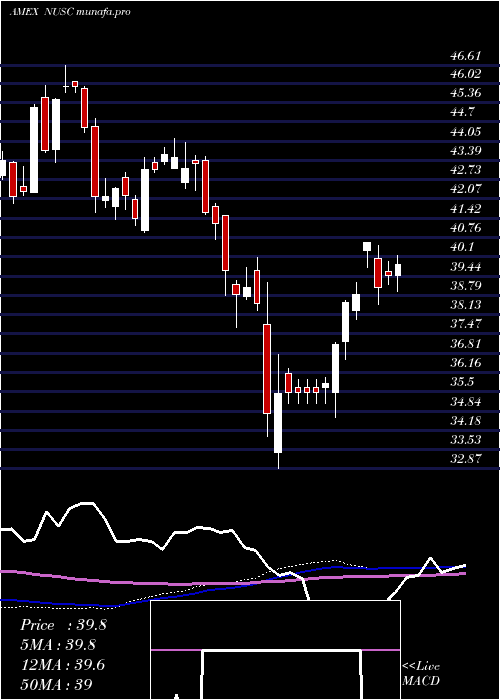Click the 46.02 price axis label
The width and height of the screenshot is (500, 700).
(466, 75)
